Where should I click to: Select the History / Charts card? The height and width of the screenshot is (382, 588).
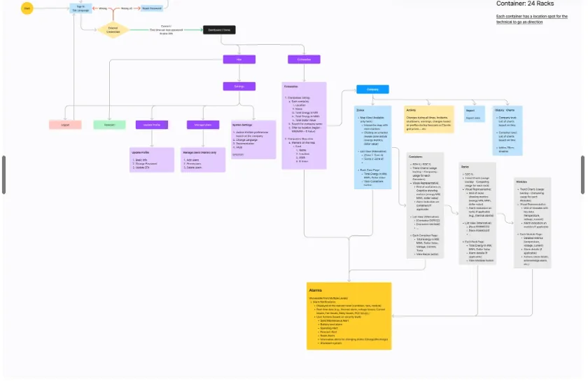point(507,130)
